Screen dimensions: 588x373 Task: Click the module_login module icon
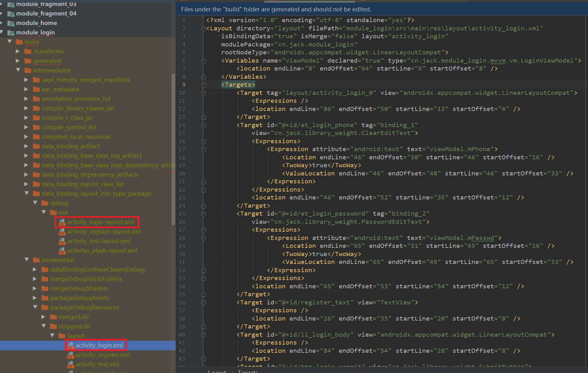[x=11, y=33]
